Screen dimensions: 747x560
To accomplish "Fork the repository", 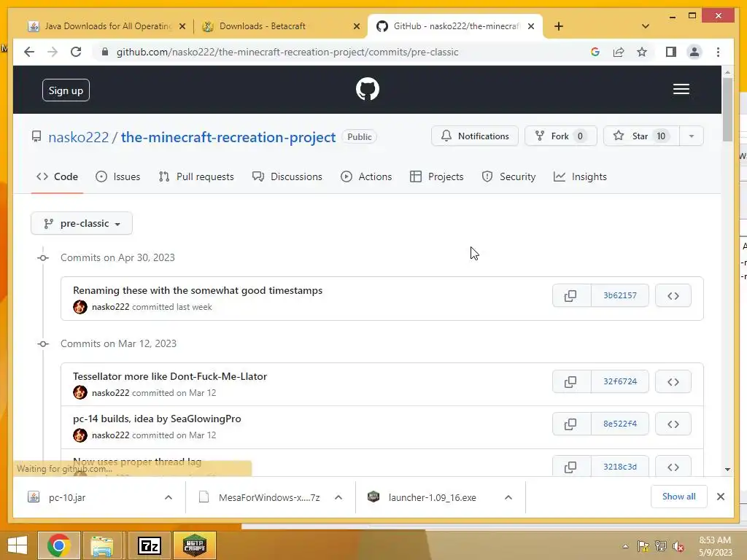I will [x=561, y=136].
